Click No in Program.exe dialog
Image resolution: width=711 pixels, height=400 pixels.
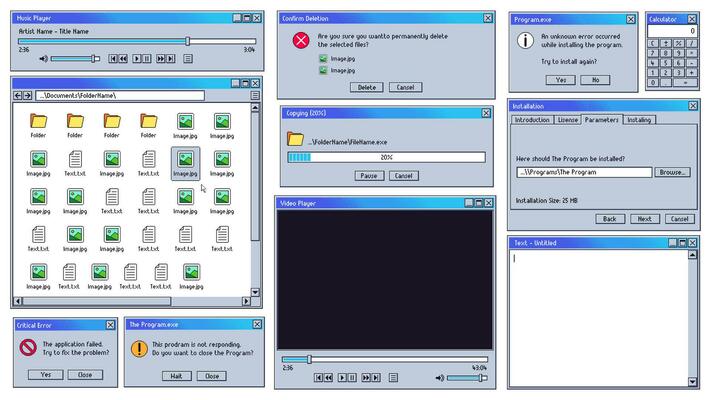[595, 80]
